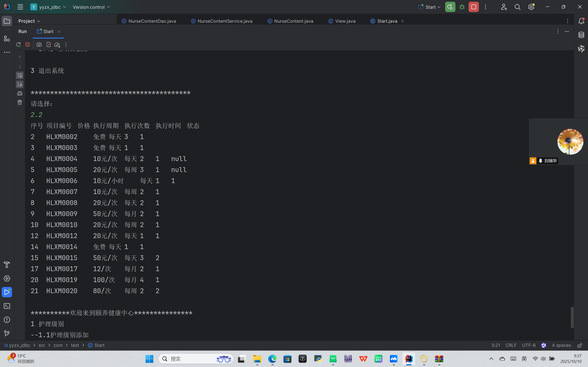Click the Rerun Start icon in Run toolbar

[18, 45]
